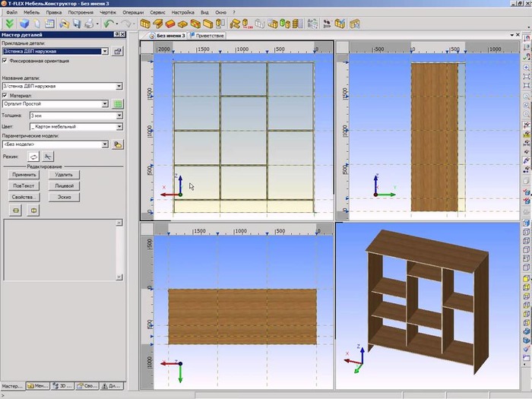The image size is (532, 399).
Task: Click the Эскиз button
Action: (x=64, y=197)
